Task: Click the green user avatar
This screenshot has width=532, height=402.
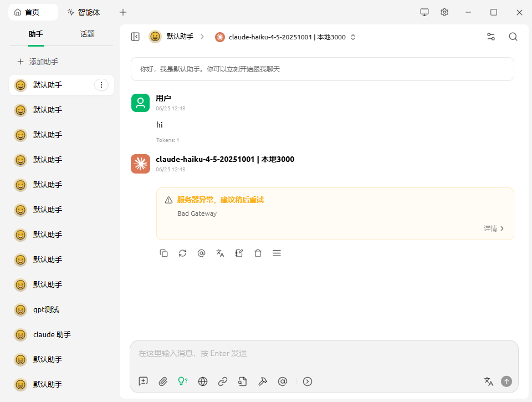Action: coord(140,103)
